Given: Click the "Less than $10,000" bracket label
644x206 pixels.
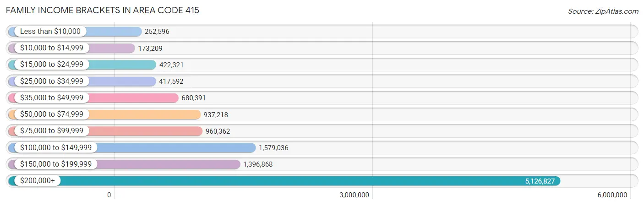Looking at the screenshot, I should pyautogui.click(x=50, y=32).
